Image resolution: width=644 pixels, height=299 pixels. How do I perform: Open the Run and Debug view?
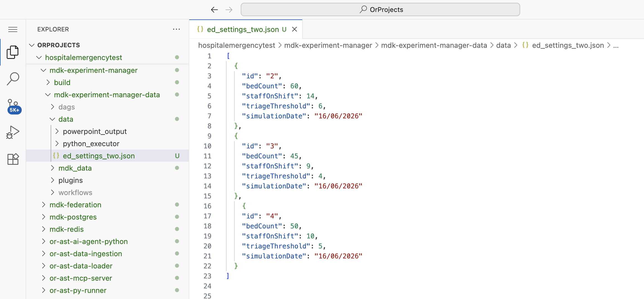(13, 132)
